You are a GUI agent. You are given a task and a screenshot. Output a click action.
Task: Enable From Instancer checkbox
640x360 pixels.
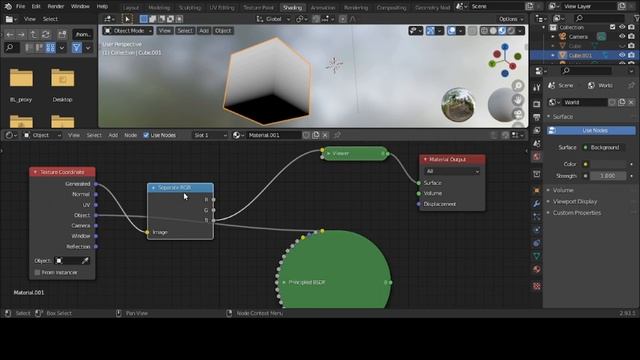[38, 272]
